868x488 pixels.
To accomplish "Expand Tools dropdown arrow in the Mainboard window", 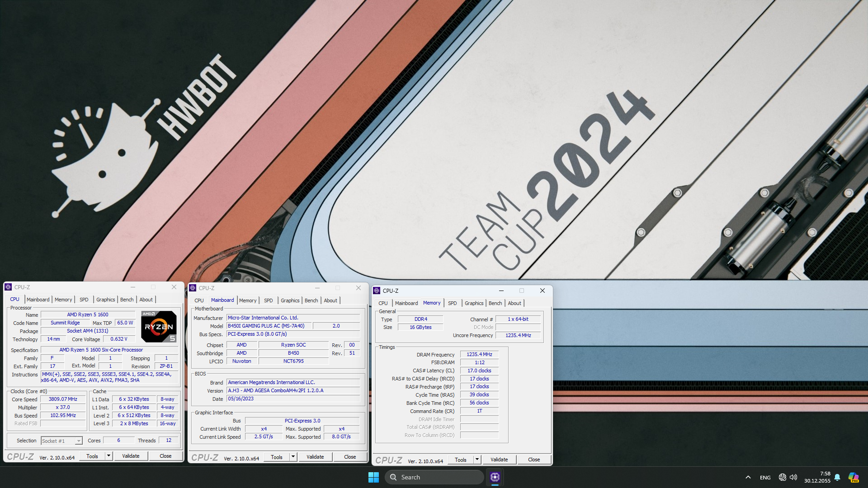I will [x=293, y=457].
